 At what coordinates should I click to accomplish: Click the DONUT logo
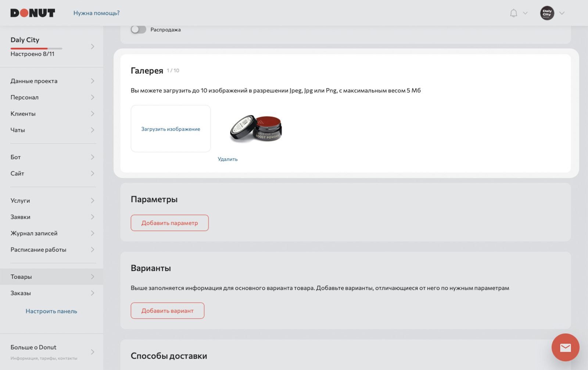coord(33,13)
